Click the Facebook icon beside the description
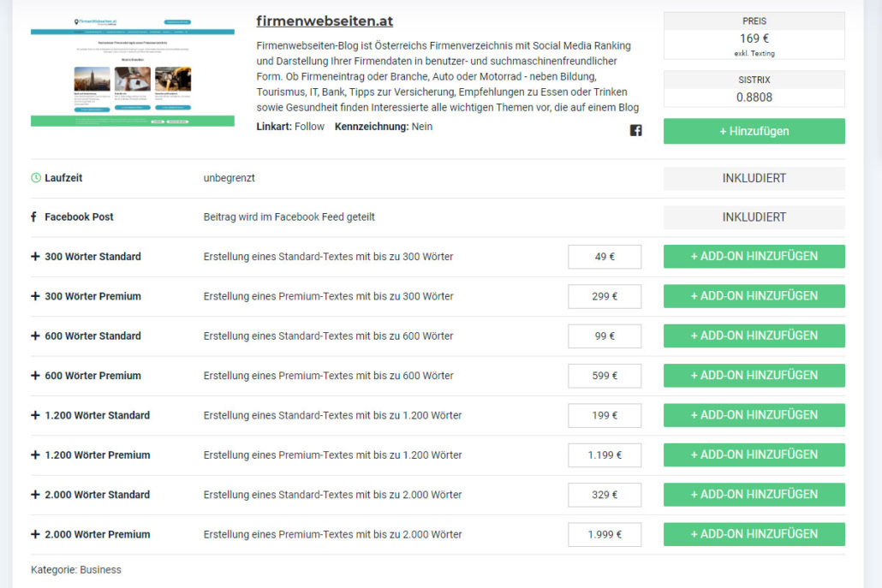 pos(635,131)
